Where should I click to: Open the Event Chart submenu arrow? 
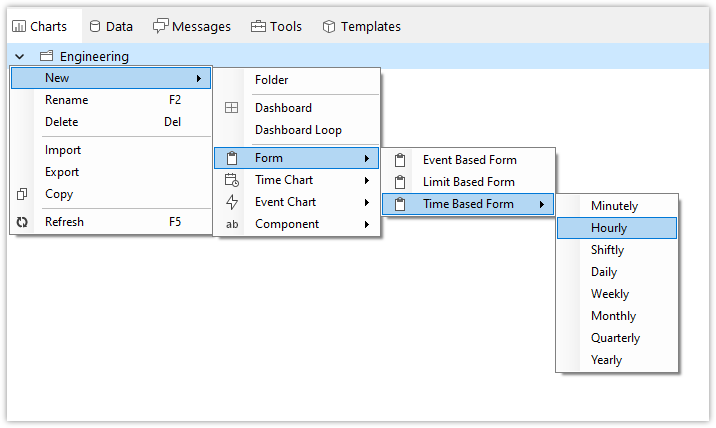point(367,202)
